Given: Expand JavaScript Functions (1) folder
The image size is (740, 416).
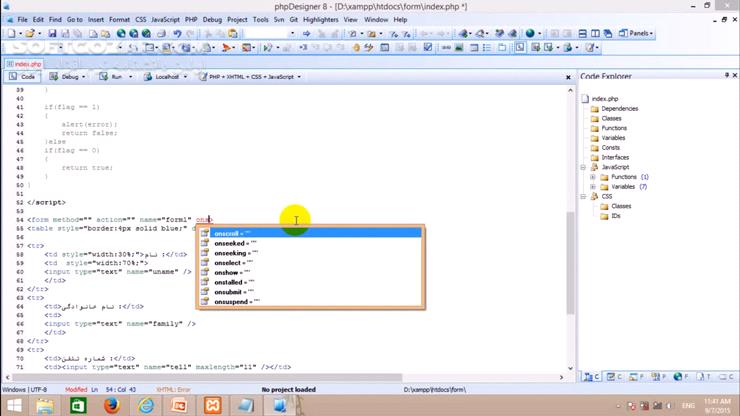Looking at the screenshot, I should click(593, 177).
